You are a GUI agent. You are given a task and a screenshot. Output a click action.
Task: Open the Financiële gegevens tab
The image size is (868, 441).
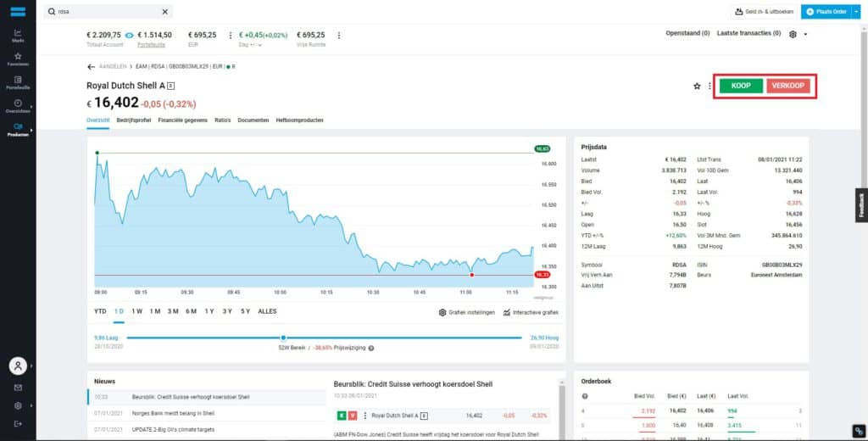pos(183,120)
